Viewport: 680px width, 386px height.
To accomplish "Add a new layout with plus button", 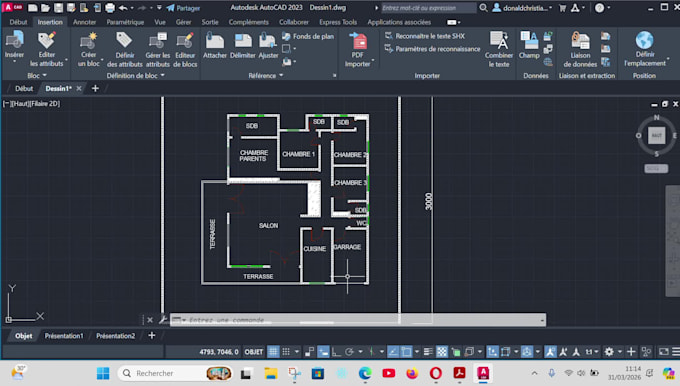I will click(x=152, y=335).
